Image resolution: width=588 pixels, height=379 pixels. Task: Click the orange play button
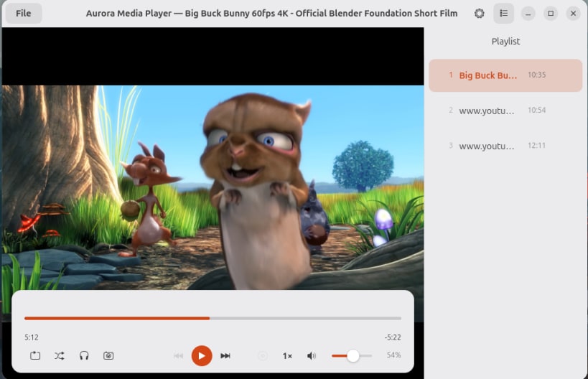point(201,355)
